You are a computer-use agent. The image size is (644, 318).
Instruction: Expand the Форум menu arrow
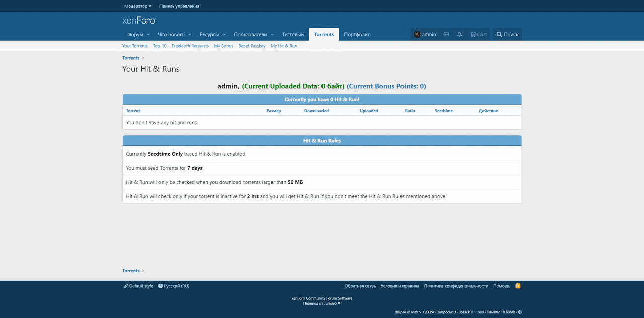tap(148, 35)
